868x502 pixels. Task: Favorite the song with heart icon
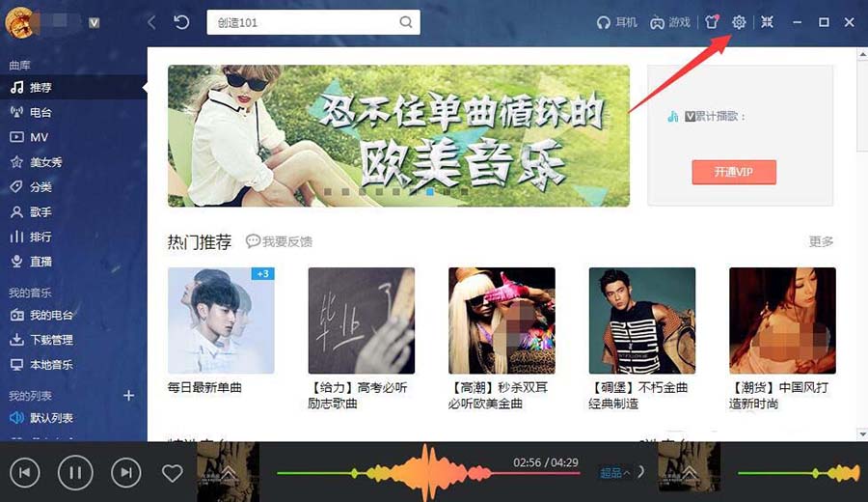pyautogui.click(x=173, y=473)
